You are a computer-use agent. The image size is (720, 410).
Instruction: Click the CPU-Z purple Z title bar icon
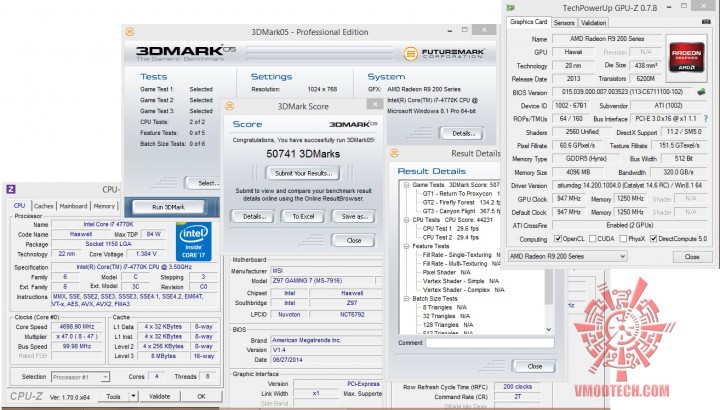tap(11, 189)
